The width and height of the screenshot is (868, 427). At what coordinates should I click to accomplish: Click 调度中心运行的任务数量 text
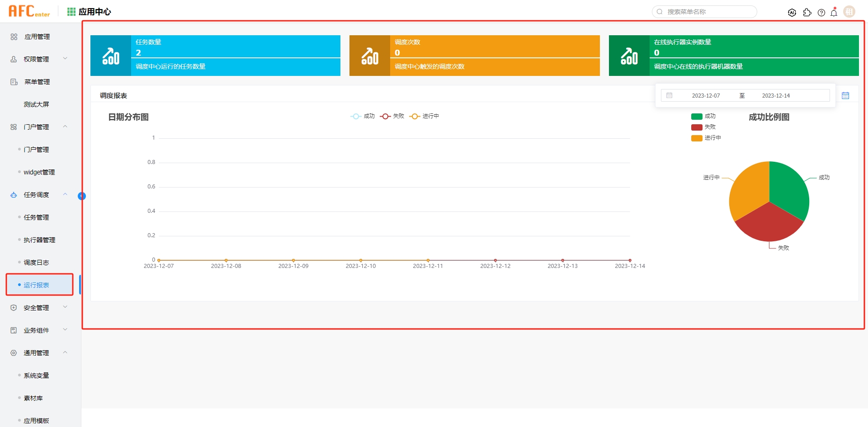pos(170,66)
